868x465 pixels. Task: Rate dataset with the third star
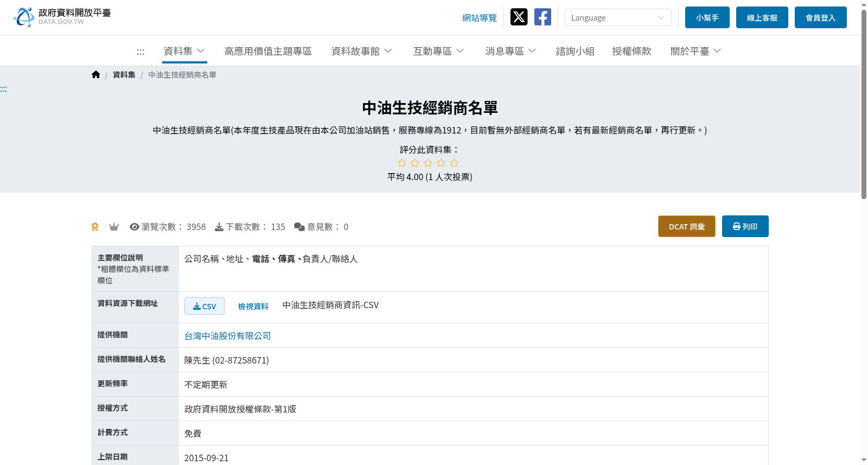click(428, 163)
